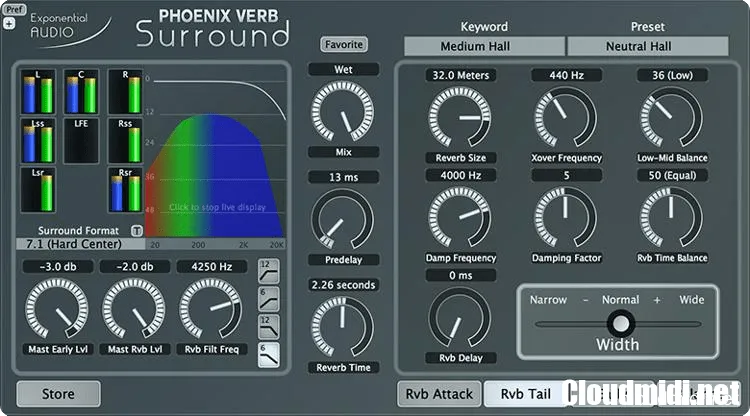The image size is (750, 416).
Task: Click the Reverb Size knob
Action: pos(453,118)
